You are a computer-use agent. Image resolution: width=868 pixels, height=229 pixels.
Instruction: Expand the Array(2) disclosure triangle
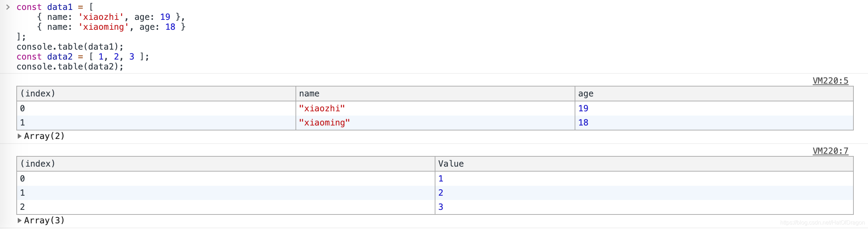click(x=20, y=136)
